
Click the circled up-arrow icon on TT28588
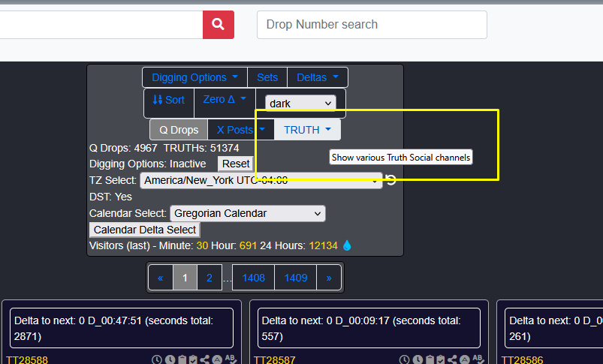point(217,359)
